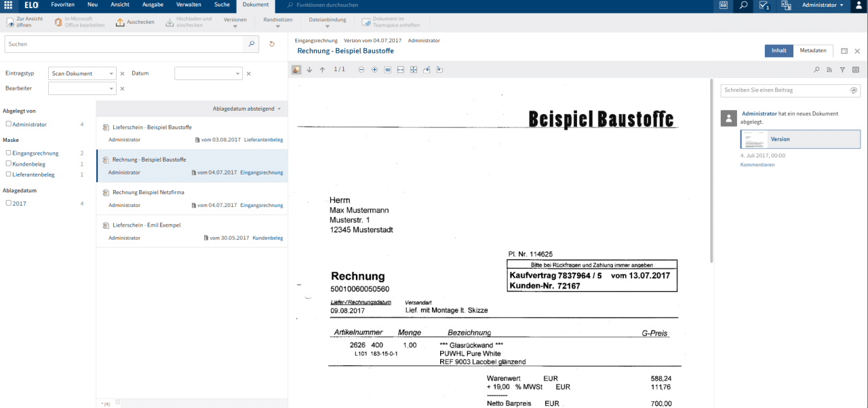Open the Favoriten ribbon tab
This screenshot has width=868, height=408.
pyautogui.click(x=63, y=5)
